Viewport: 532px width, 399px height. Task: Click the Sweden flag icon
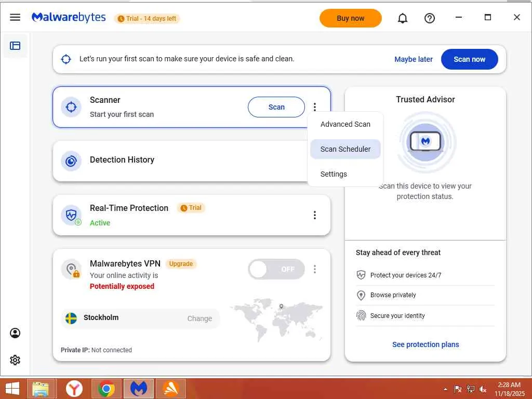point(71,318)
